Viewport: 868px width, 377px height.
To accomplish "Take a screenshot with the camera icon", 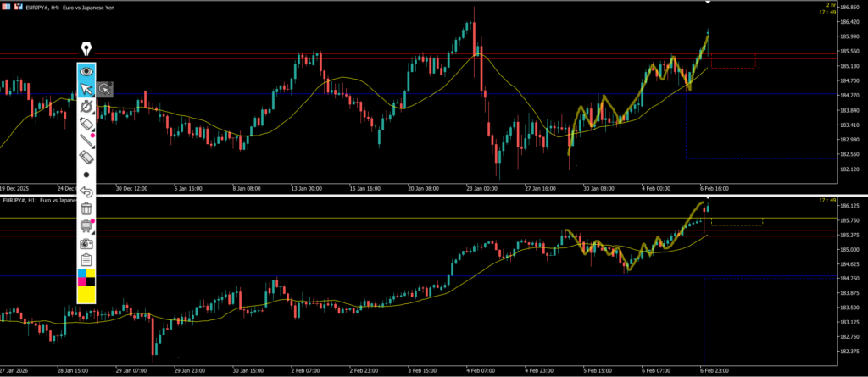I will (86, 243).
